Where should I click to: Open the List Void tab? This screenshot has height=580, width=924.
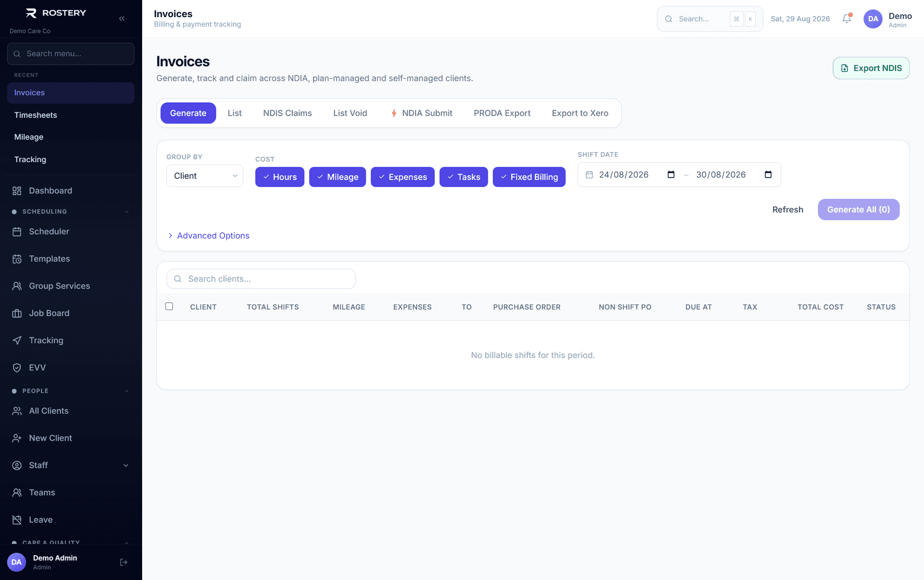(350, 113)
